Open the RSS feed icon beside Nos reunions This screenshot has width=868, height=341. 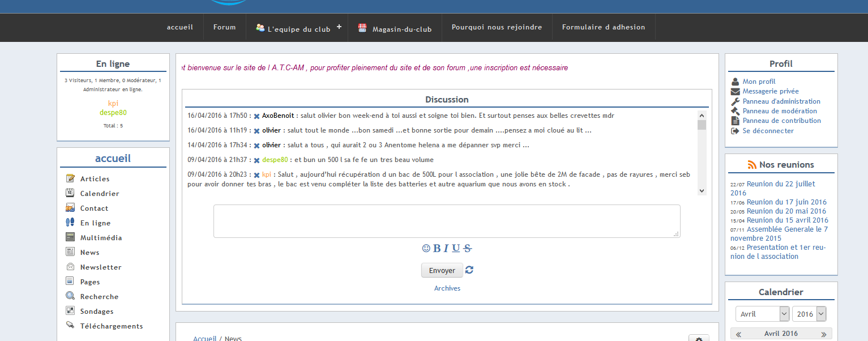click(x=752, y=165)
